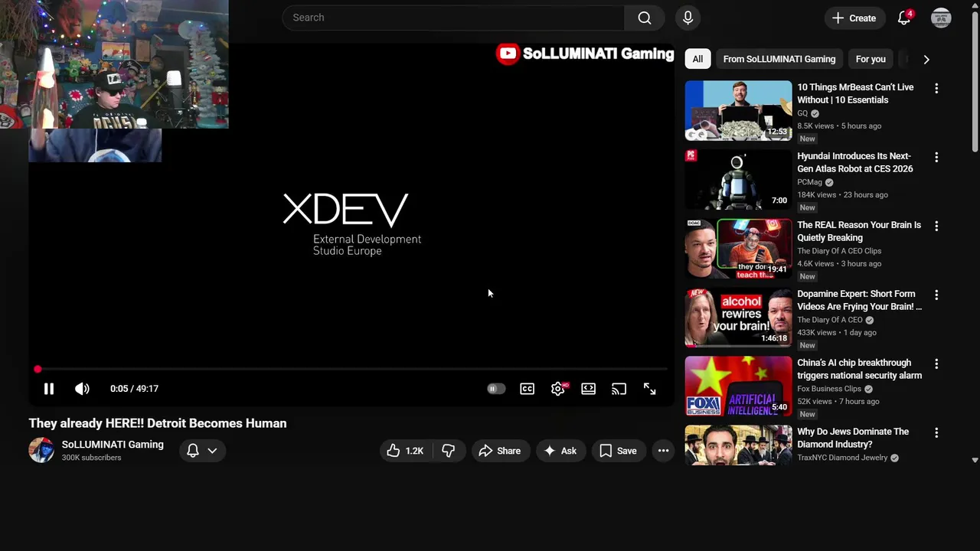Image resolution: width=980 pixels, height=551 pixels.
Task: Ask about this video
Action: coord(560,451)
